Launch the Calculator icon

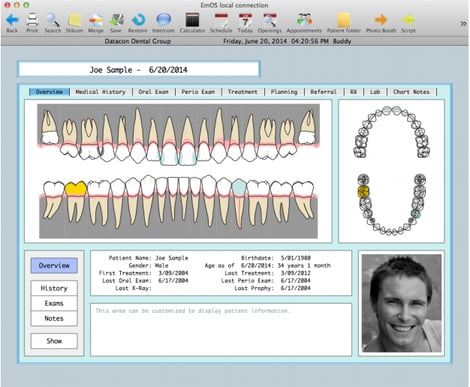tap(192, 20)
